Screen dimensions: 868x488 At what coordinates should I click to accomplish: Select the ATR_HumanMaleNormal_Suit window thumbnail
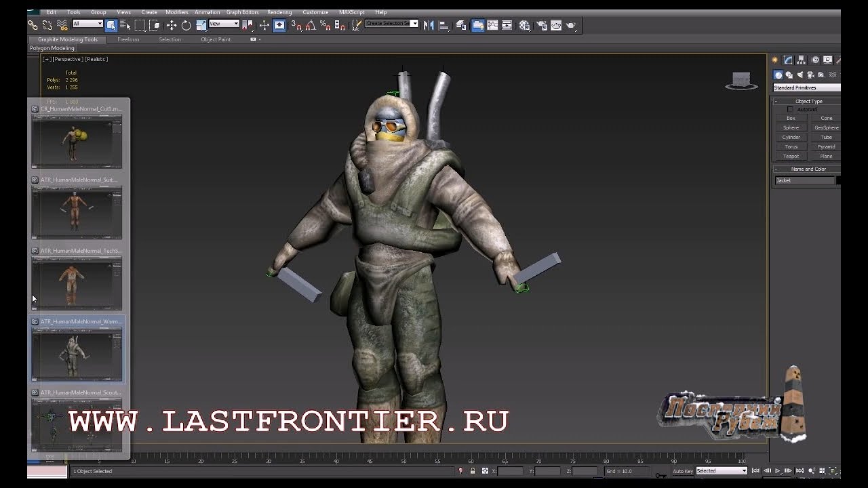77,212
